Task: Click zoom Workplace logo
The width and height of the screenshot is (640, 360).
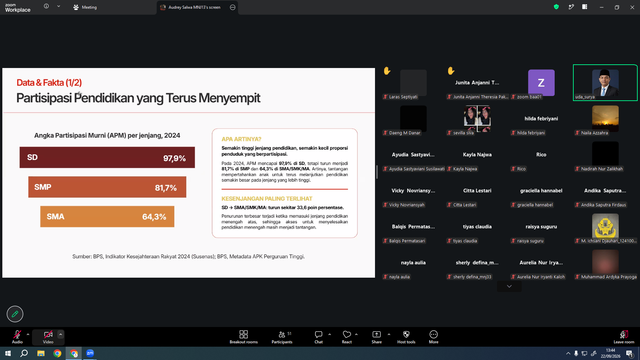Action: click(17, 8)
